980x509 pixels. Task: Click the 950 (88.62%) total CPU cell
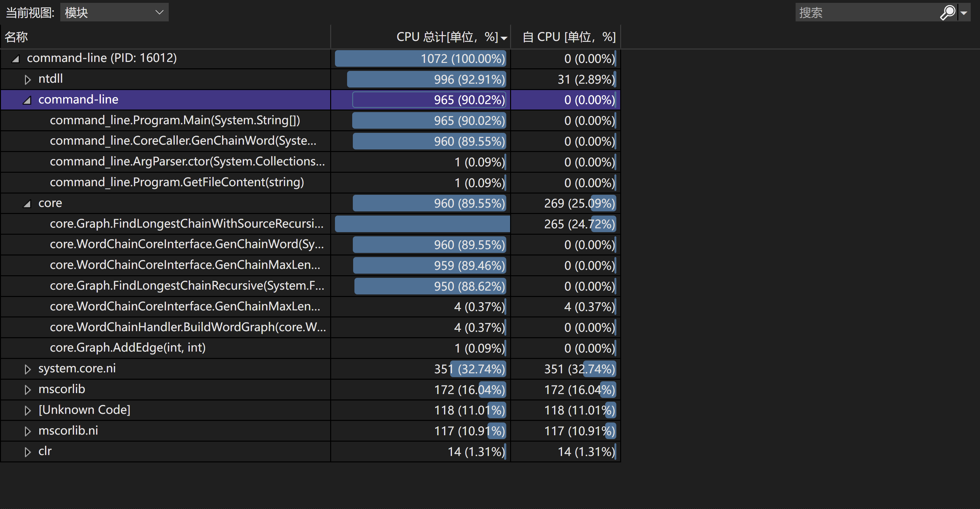click(420, 286)
